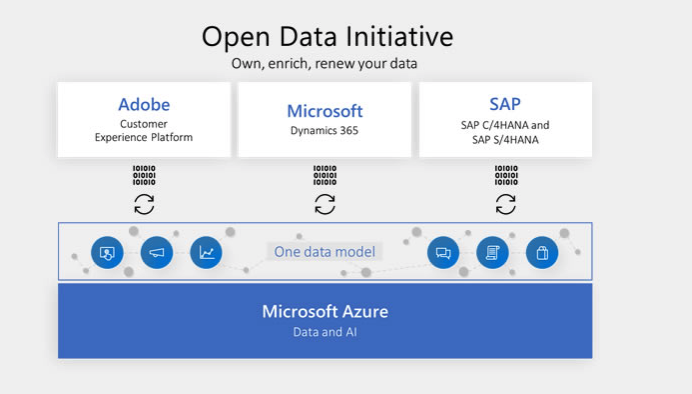Select the shopping bag icon

click(x=542, y=252)
